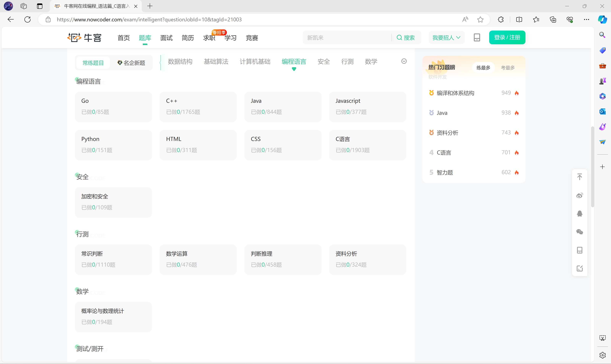Expand category list chevron circle
Viewport: 611px width, 364px height.
pos(404,61)
